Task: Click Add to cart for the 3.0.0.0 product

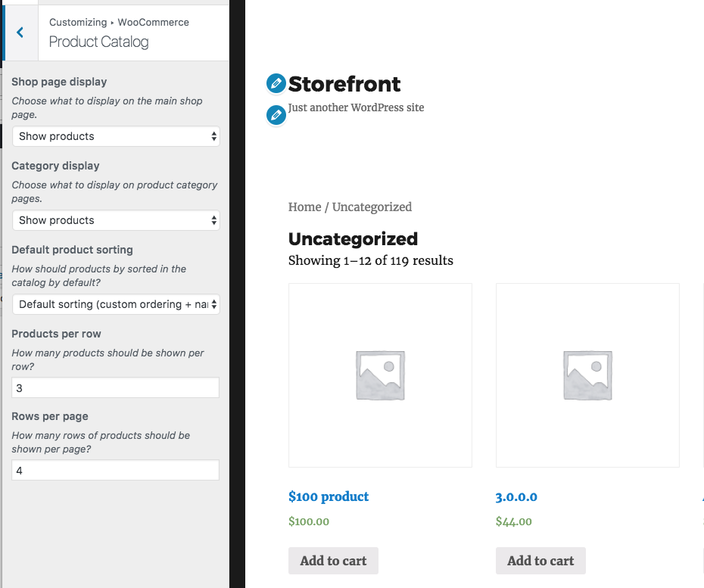Action: [x=540, y=561]
